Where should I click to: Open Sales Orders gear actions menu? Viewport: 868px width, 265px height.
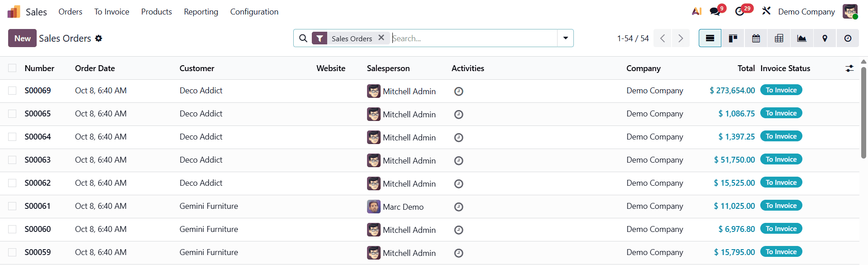99,39
